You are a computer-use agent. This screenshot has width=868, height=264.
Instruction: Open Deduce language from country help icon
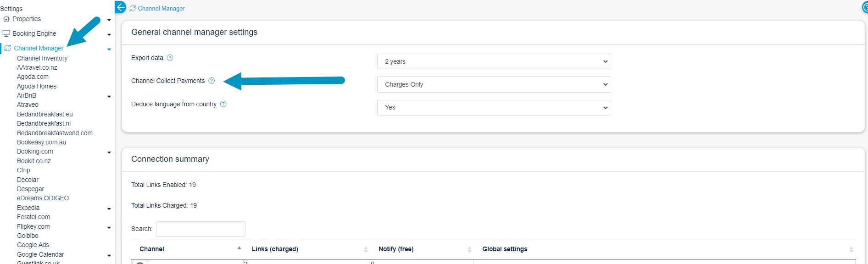(x=223, y=104)
